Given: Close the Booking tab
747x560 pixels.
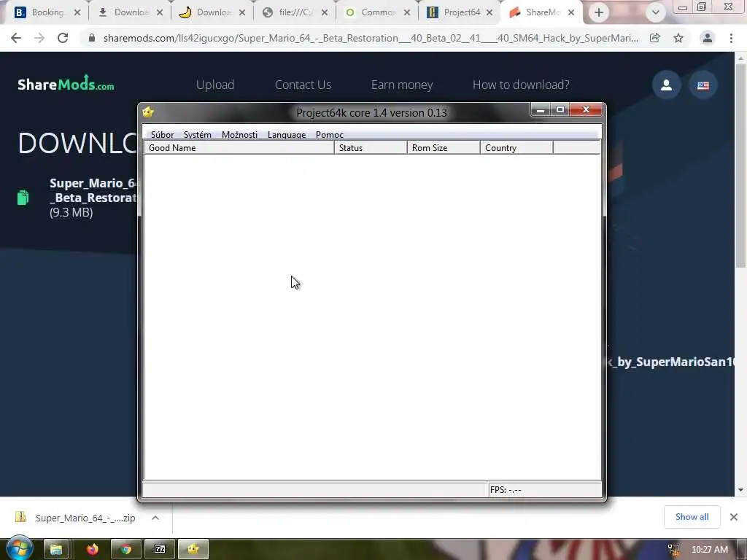Looking at the screenshot, I should [77, 13].
